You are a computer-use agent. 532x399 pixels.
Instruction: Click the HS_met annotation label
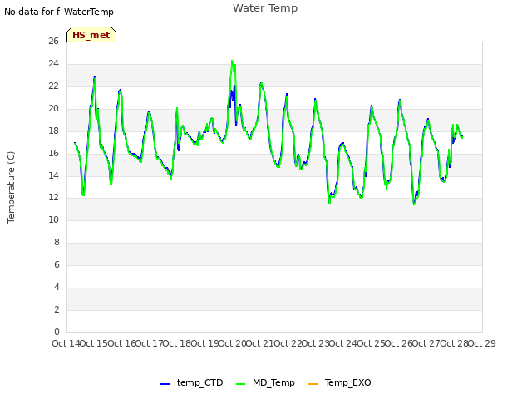click(x=91, y=35)
